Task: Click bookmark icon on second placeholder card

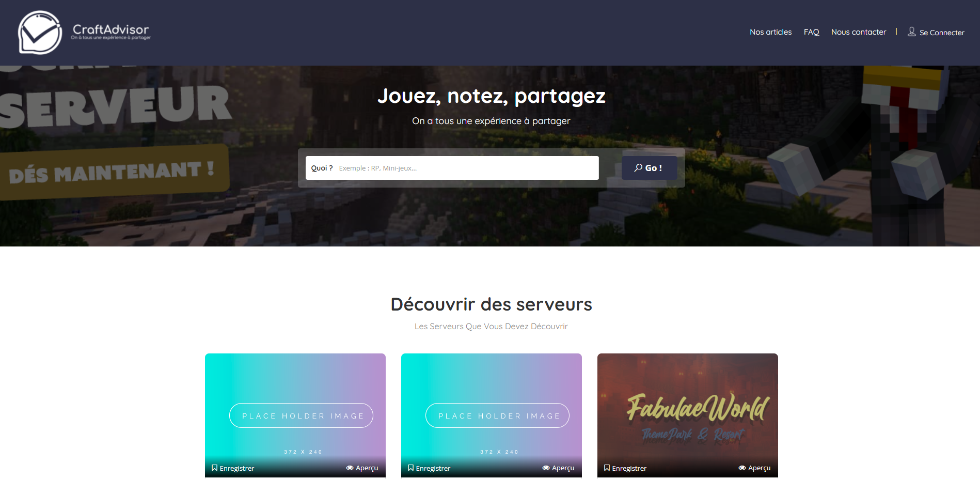Action: pyautogui.click(x=410, y=468)
